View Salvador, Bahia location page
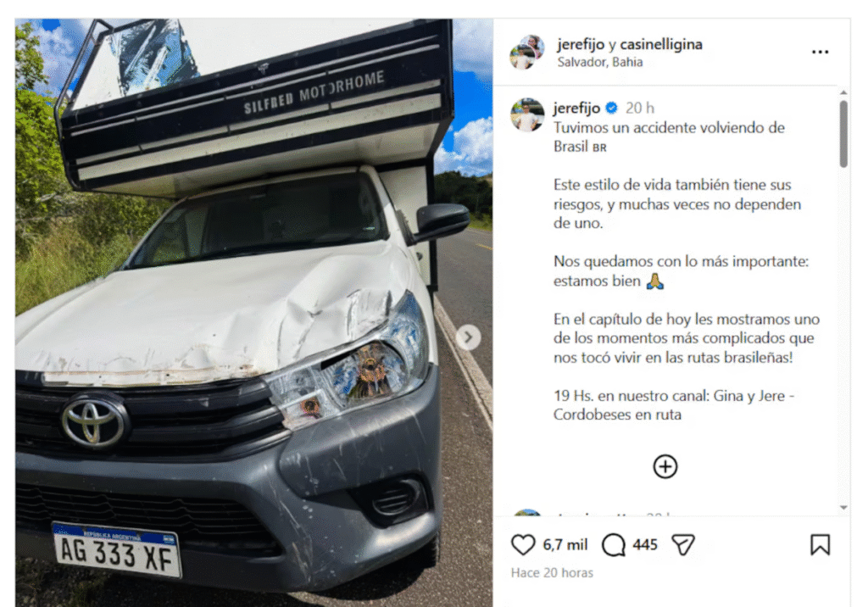Viewport: 868px width, 607px height. click(599, 62)
